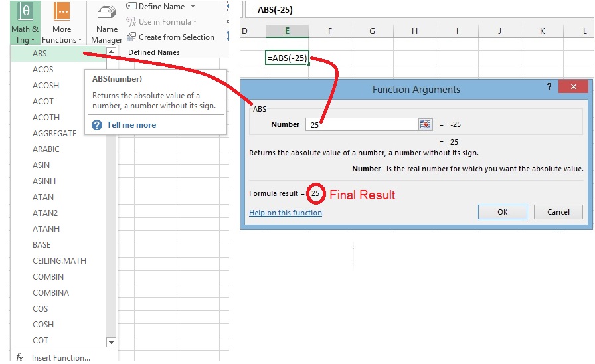Select column H header
This screenshot has height=364, width=595.
click(415, 31)
